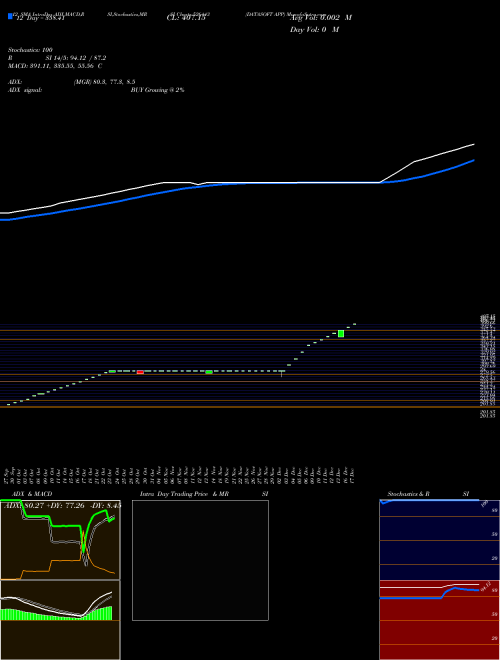Click the large green candle near chart top
Image resolution: width=500 pixels, height=660 pixels.
pyautogui.click(x=341, y=334)
